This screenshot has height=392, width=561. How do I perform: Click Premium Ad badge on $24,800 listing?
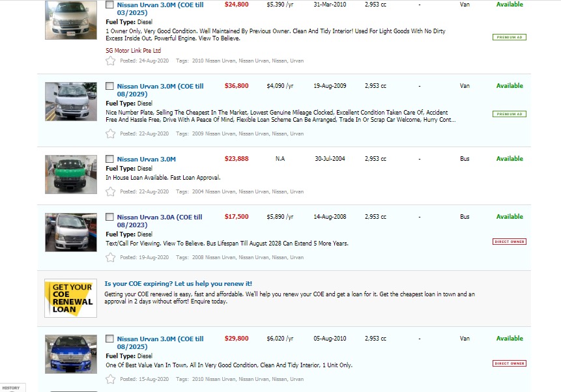click(x=509, y=37)
